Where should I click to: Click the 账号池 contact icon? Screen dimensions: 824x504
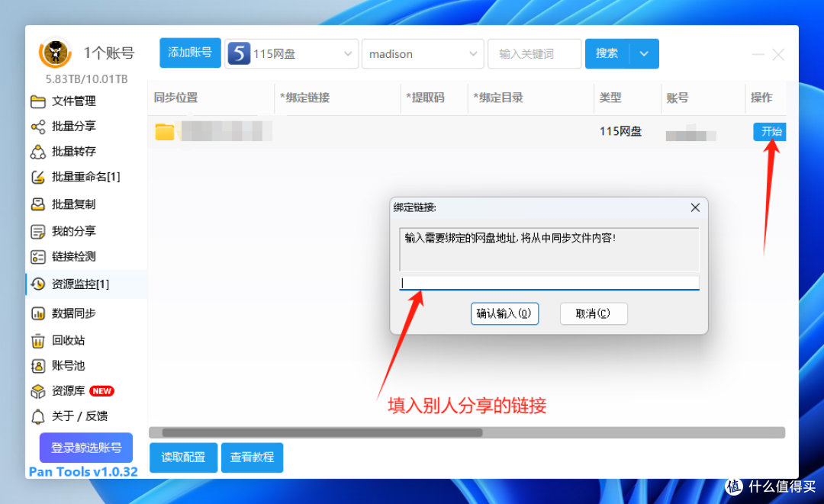pos(38,366)
